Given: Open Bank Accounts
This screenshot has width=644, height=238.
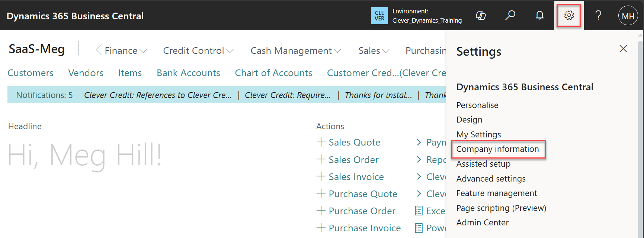Looking at the screenshot, I should coord(188,73).
